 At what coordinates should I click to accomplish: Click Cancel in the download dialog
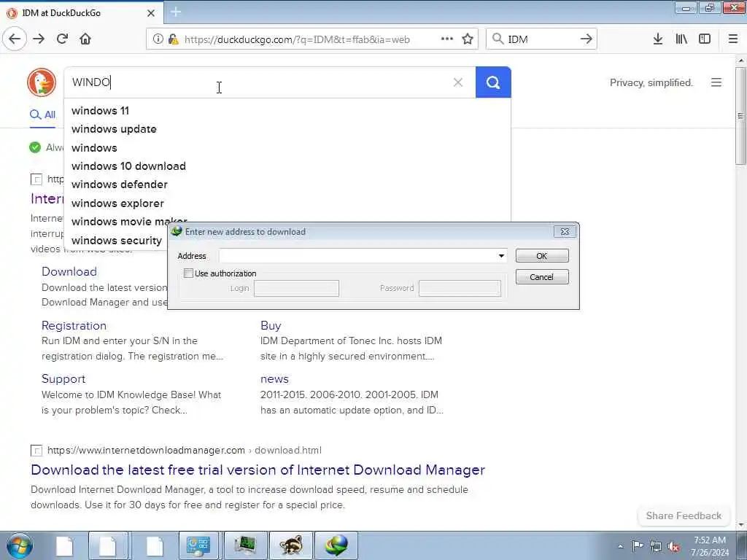pyautogui.click(x=542, y=276)
